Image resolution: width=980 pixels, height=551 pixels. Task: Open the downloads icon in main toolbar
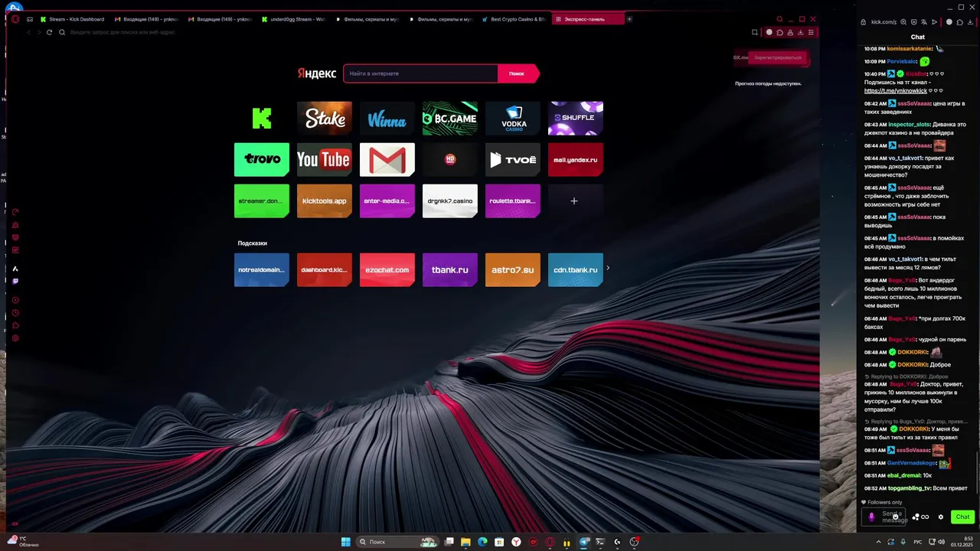800,32
